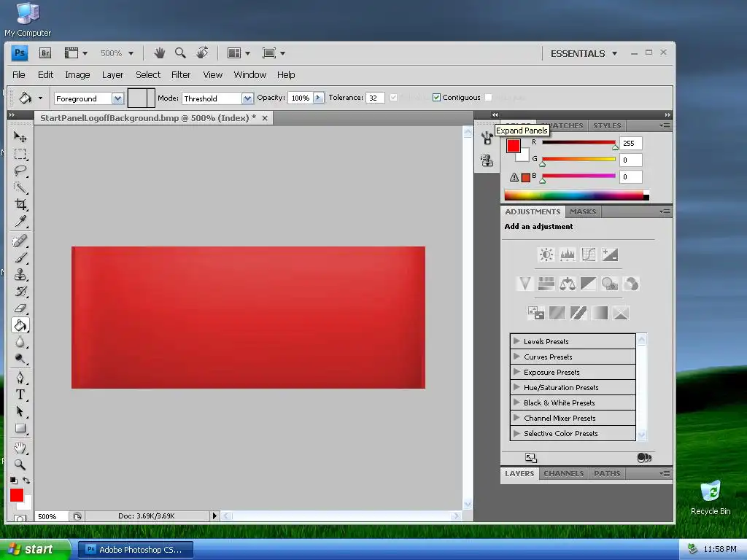This screenshot has height=560, width=747.
Task: Select the Rectangle shape tool
Action: tap(20, 428)
